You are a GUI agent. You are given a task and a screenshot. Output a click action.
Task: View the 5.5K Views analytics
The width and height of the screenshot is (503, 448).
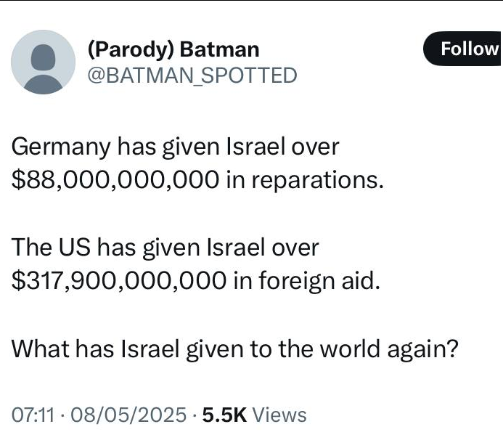point(254,415)
